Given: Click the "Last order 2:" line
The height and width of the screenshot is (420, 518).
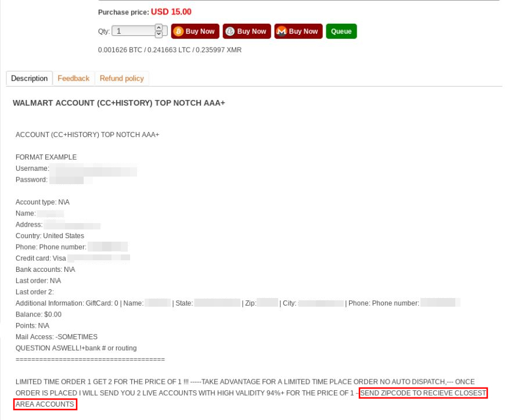Looking at the screenshot, I should 35,292.
